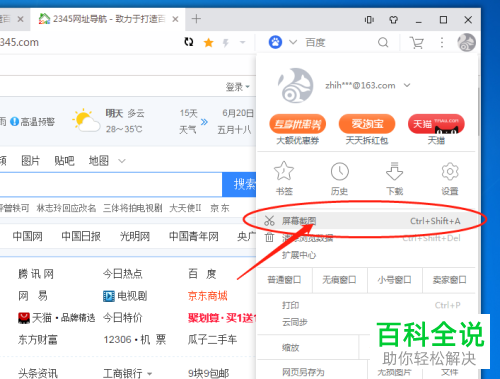Expand more search categories chevron
This screenshot has height=379, width=500.
pos(122,161)
